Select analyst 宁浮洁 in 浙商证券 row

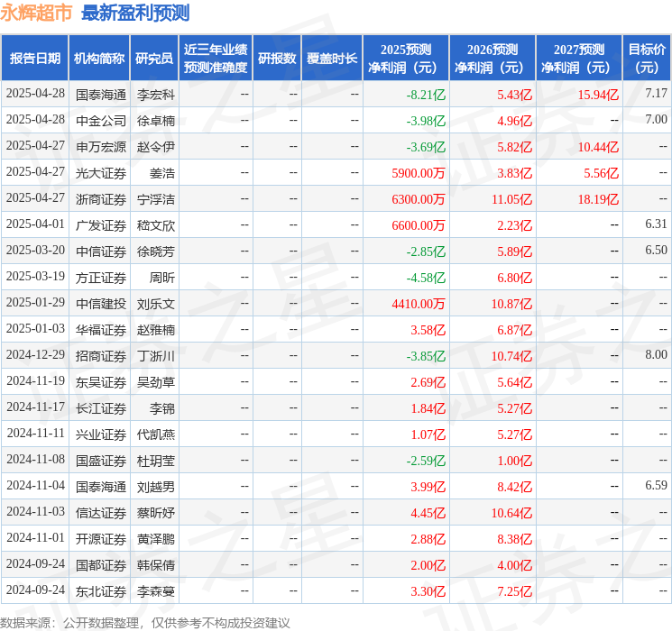click(x=156, y=198)
